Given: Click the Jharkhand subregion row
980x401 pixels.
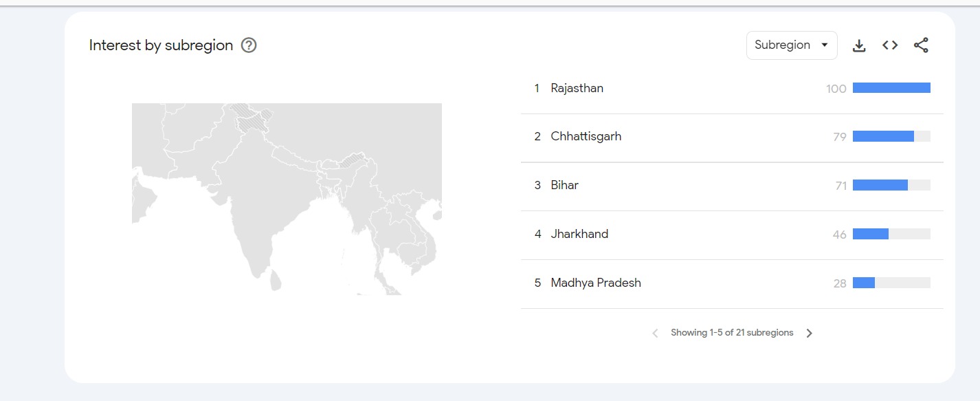Looking at the screenshot, I should [579, 234].
